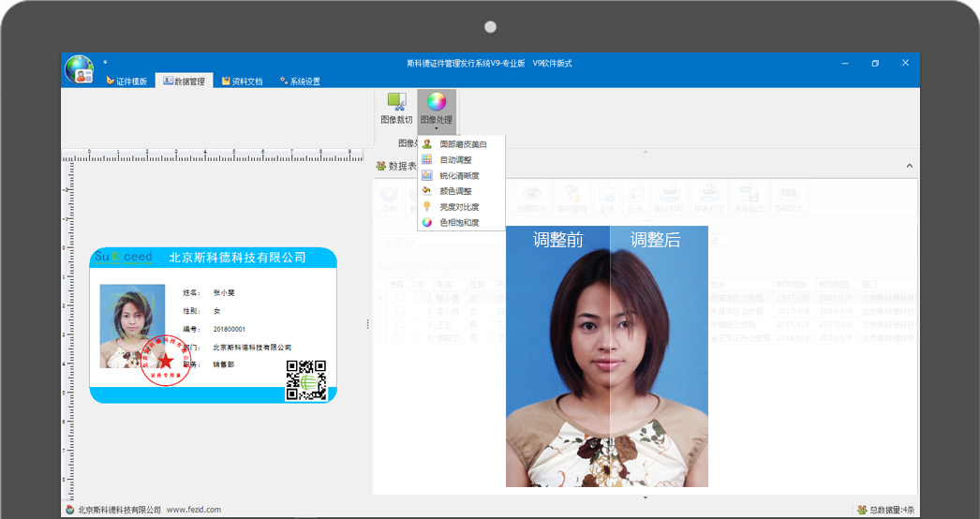Click the 反选 invert selection icon
This screenshot has height=519, width=980.
point(635,199)
